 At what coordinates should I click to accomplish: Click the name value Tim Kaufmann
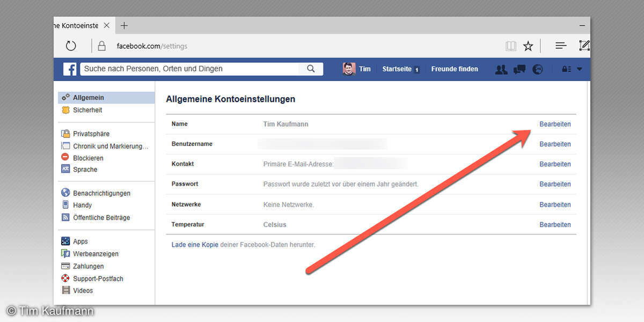pos(286,124)
